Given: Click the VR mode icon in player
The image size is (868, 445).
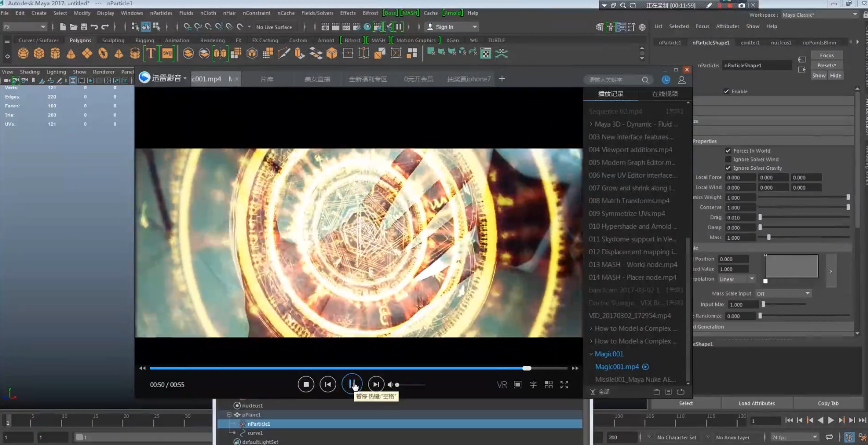Looking at the screenshot, I should coord(502,385).
